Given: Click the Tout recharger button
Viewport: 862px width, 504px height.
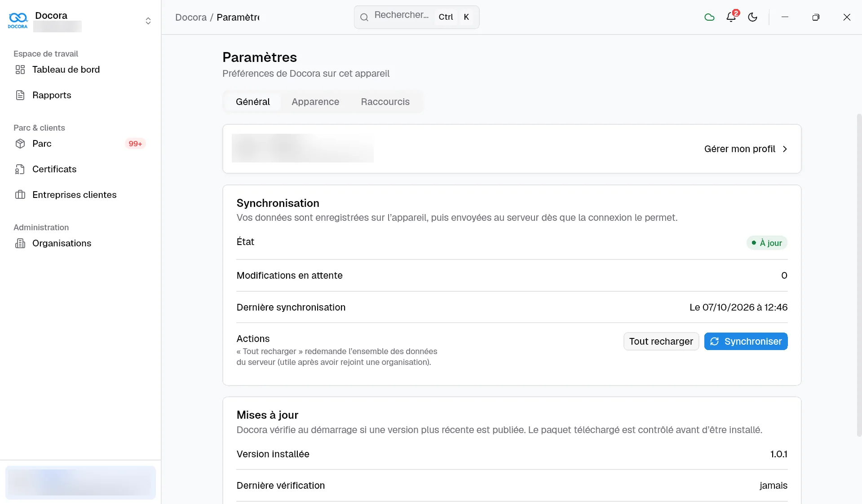Looking at the screenshot, I should 661,342.
